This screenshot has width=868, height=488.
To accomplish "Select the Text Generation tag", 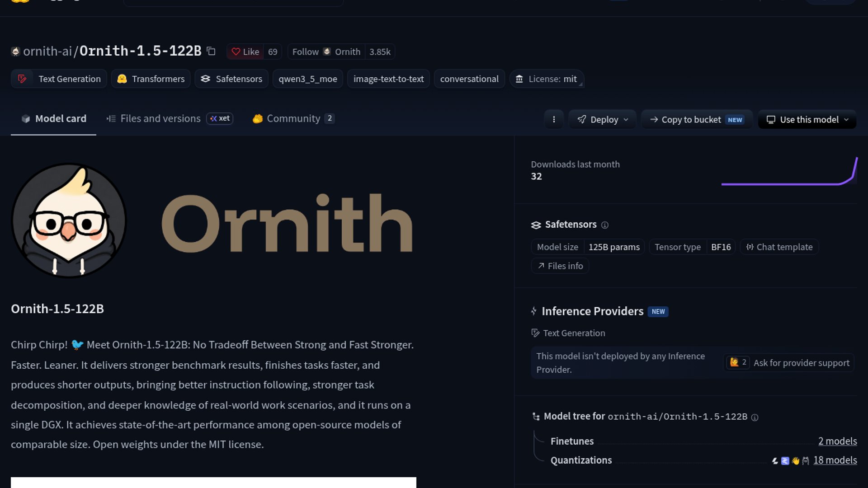I will pos(59,79).
